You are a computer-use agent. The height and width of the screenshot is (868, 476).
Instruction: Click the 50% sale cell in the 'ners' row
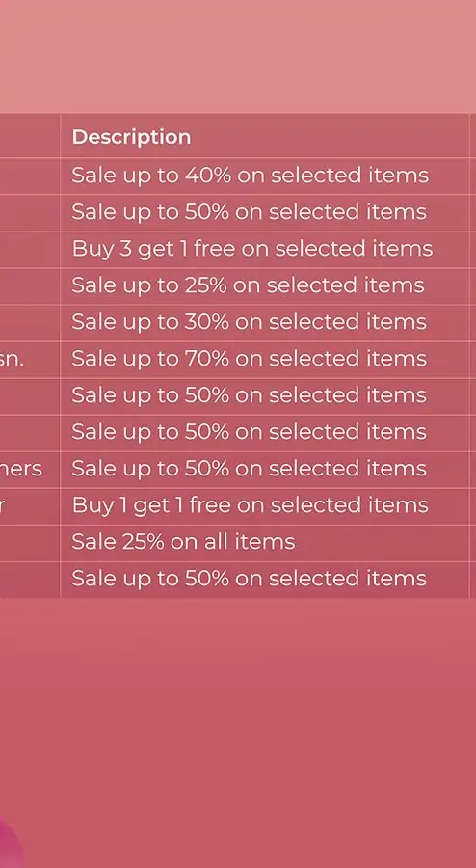(x=264, y=469)
